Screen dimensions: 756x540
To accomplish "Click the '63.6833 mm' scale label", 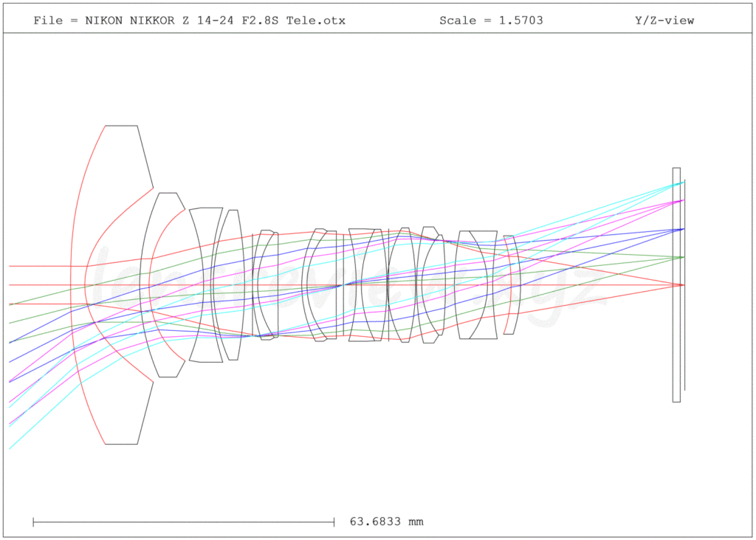I will point(387,522).
